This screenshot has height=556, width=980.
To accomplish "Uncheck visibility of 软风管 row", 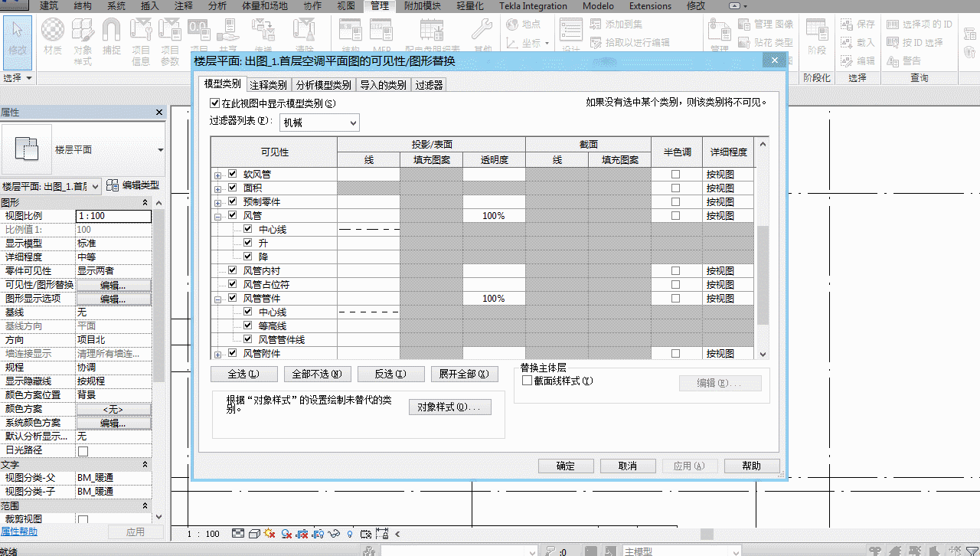I will 233,175.
